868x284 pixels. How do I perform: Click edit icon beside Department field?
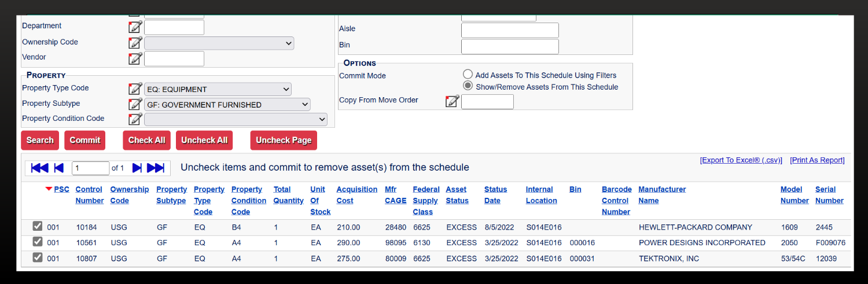[135, 27]
